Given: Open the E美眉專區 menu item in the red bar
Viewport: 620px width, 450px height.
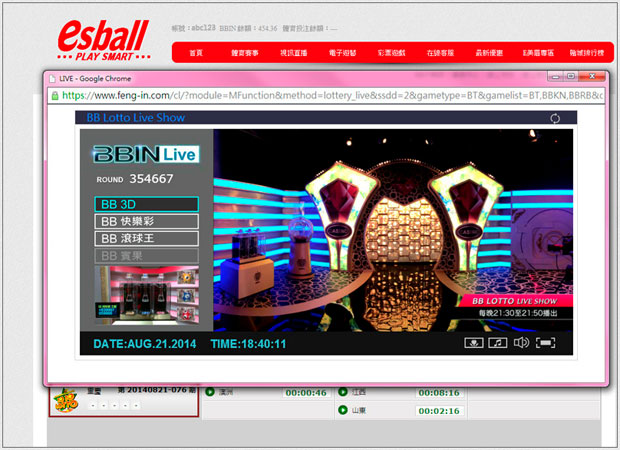Looking at the screenshot, I should point(538,53).
